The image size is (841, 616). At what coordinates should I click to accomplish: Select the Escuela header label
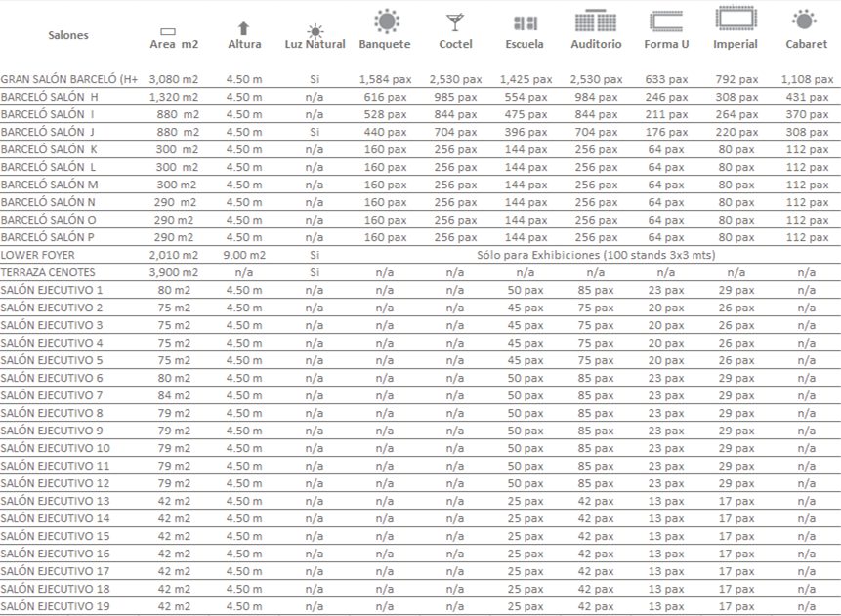525,44
